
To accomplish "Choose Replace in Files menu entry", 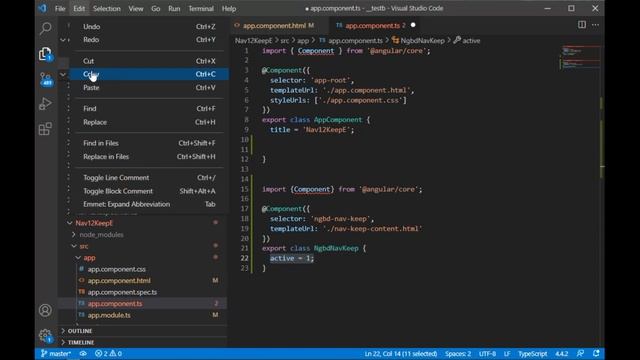I will tap(149, 156).
